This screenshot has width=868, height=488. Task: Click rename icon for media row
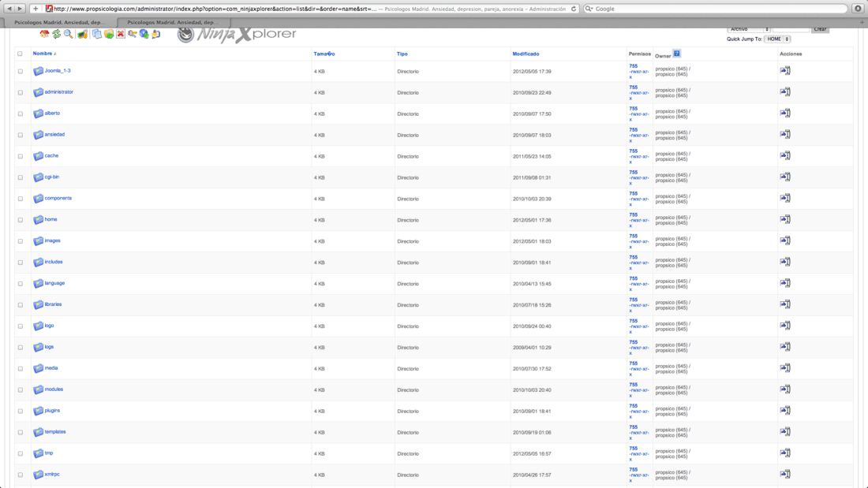pos(785,368)
